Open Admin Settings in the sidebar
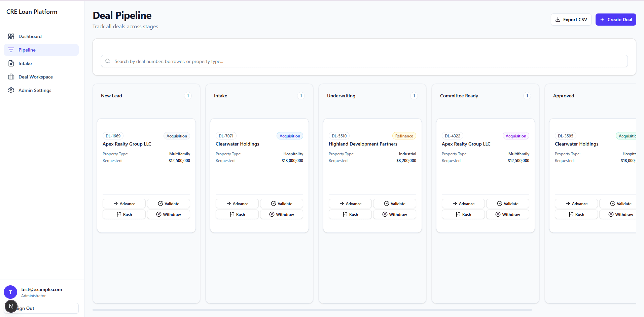Viewport: 644px width, 317px height. click(x=41, y=90)
